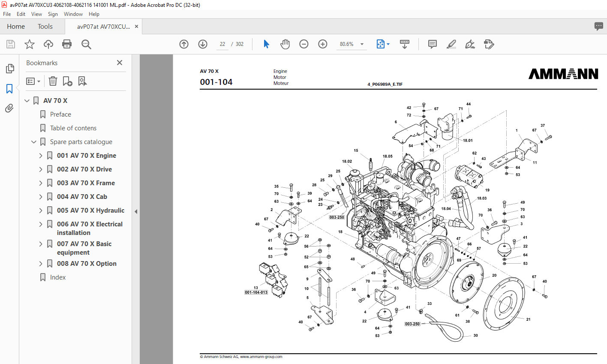607x364 pixels.
Task: Open the bookmark options dropdown menu
Action: click(x=33, y=81)
